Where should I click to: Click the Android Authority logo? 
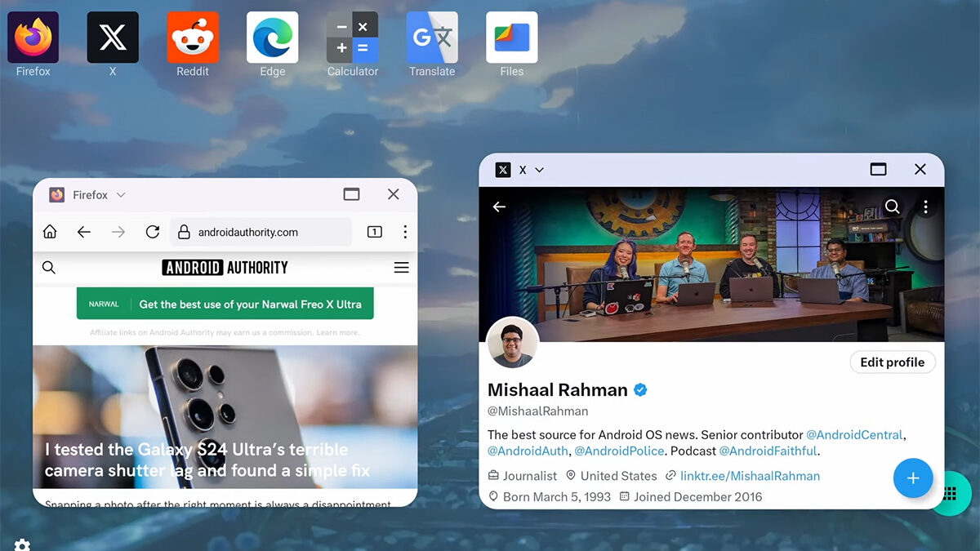pyautogui.click(x=225, y=268)
